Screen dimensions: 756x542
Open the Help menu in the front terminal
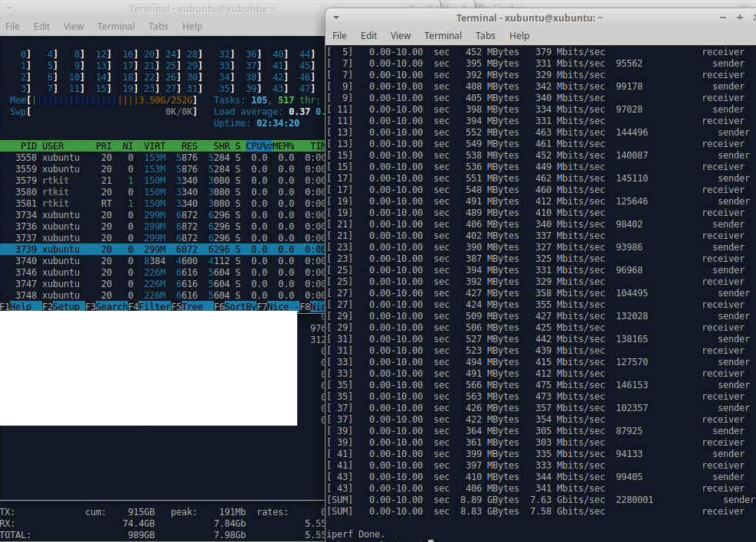click(x=519, y=36)
